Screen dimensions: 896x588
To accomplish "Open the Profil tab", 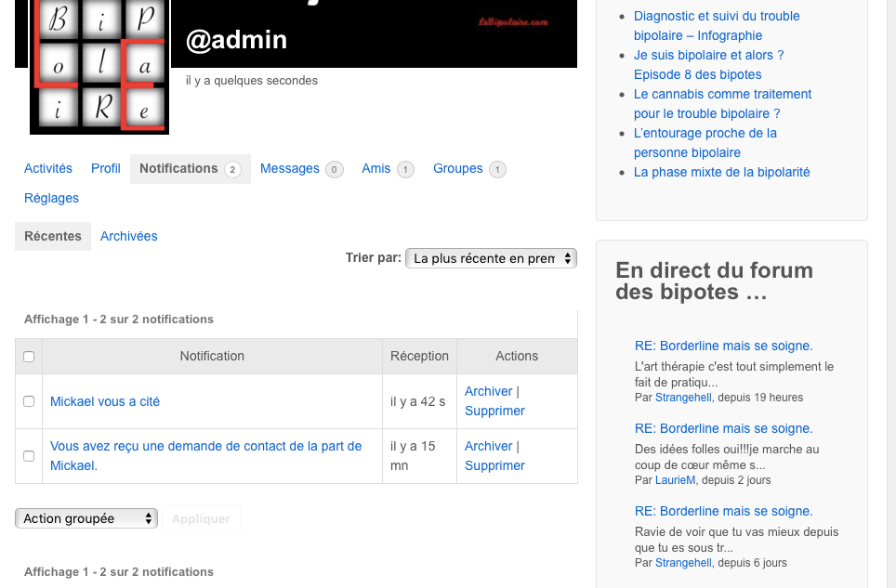I will (106, 168).
